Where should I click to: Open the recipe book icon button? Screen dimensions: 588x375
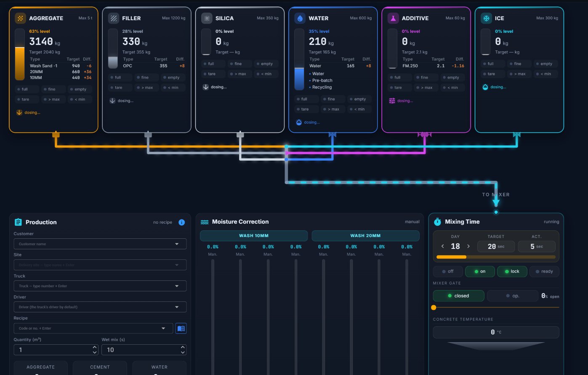pyautogui.click(x=181, y=328)
